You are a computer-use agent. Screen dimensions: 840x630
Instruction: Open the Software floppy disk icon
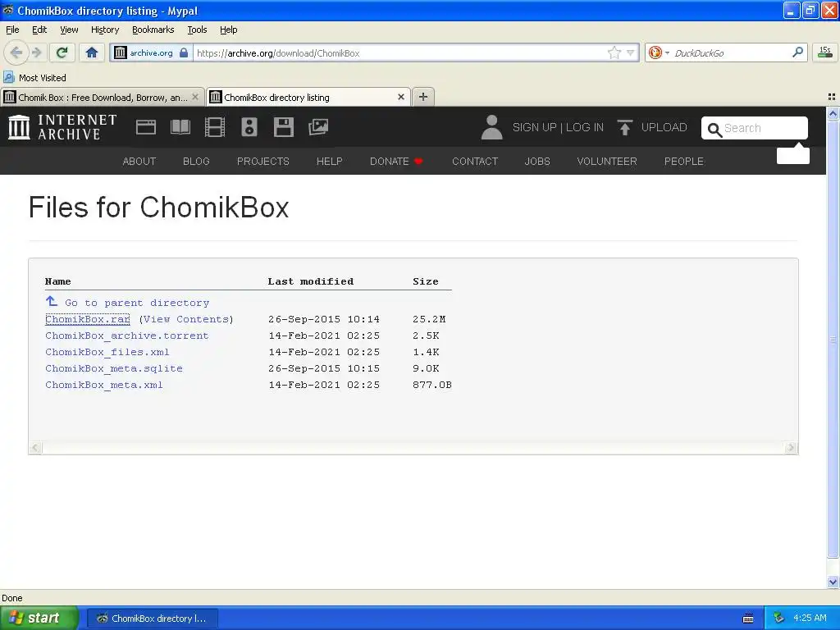click(x=283, y=127)
